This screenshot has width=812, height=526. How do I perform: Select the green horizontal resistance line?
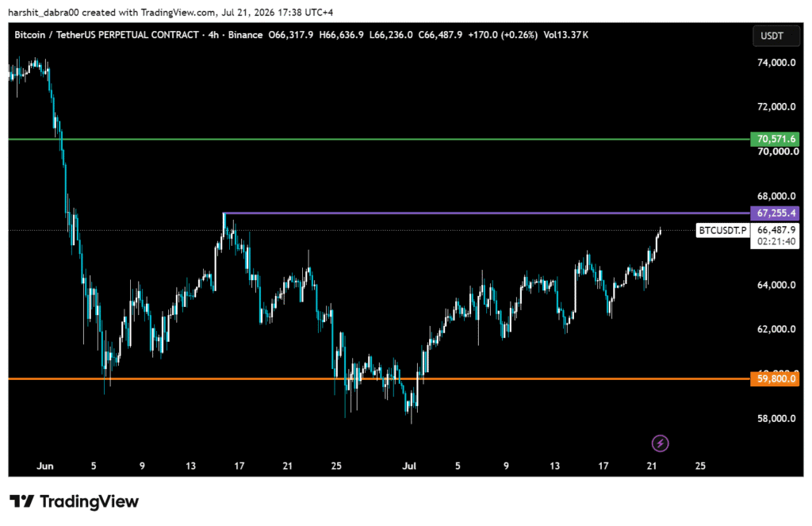point(379,139)
